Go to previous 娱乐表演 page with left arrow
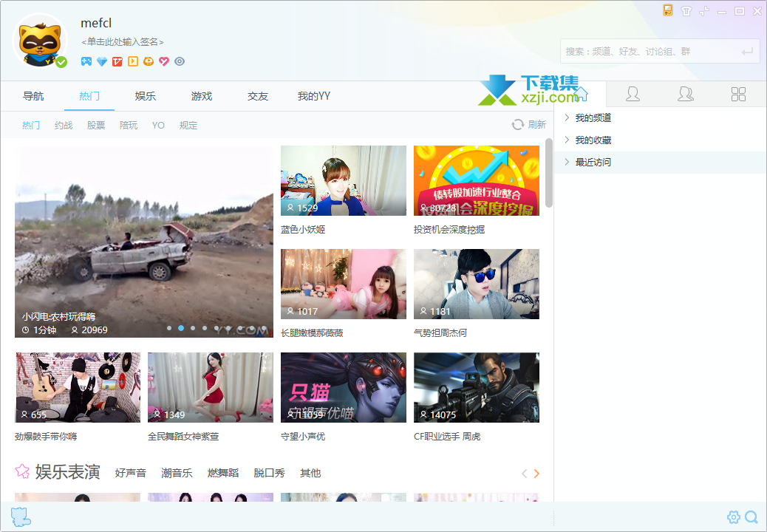 click(525, 474)
